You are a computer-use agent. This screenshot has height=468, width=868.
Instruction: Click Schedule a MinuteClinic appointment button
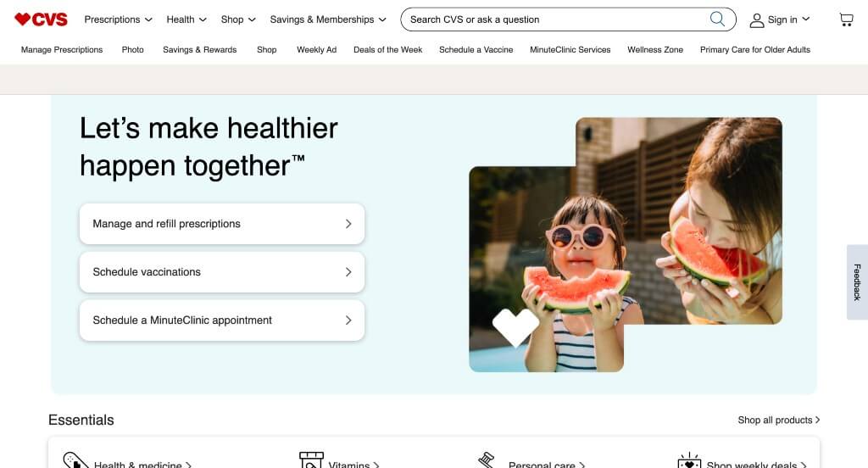222,320
